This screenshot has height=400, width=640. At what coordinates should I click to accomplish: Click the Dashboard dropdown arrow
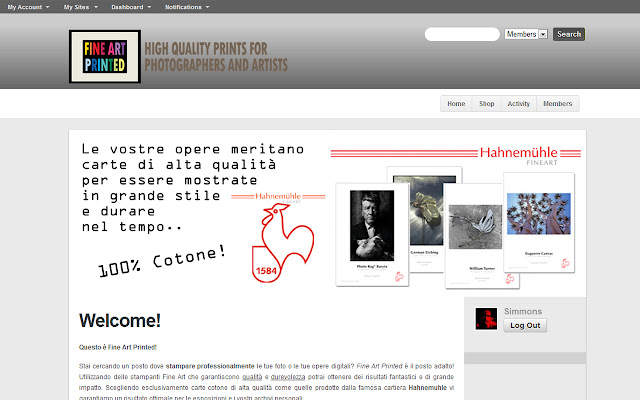(x=149, y=7)
